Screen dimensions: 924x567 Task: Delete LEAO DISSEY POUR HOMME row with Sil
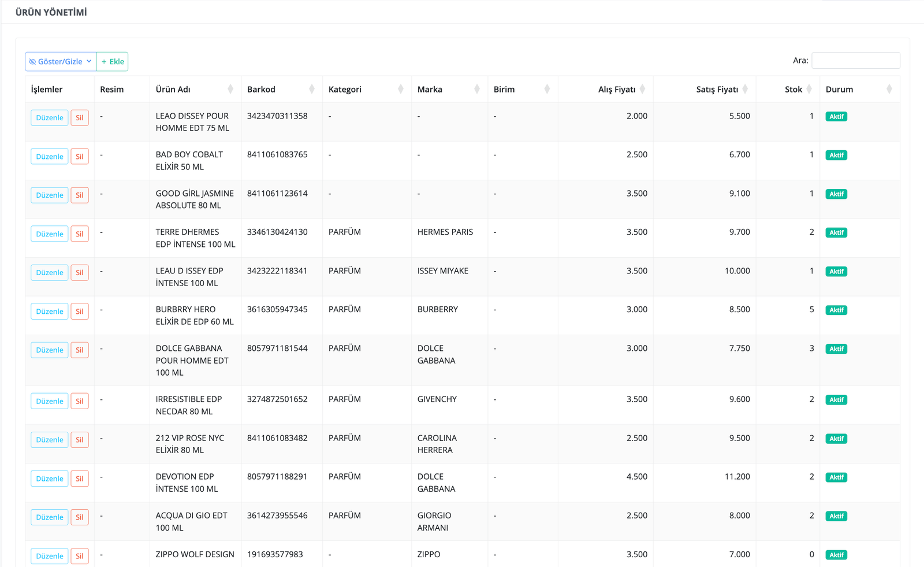(x=80, y=118)
